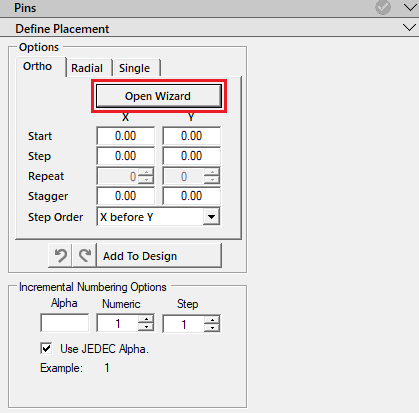Click the Open Wizard button
This screenshot has height=413, width=419.
[x=159, y=96]
